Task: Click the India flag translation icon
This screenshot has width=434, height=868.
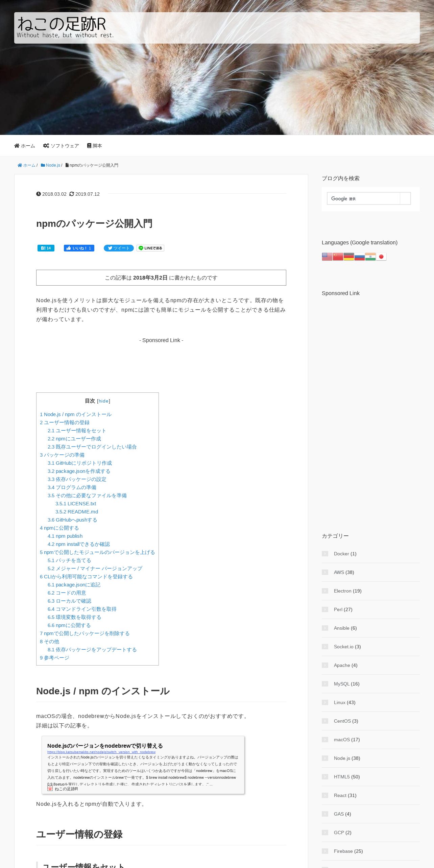Action: (370, 257)
